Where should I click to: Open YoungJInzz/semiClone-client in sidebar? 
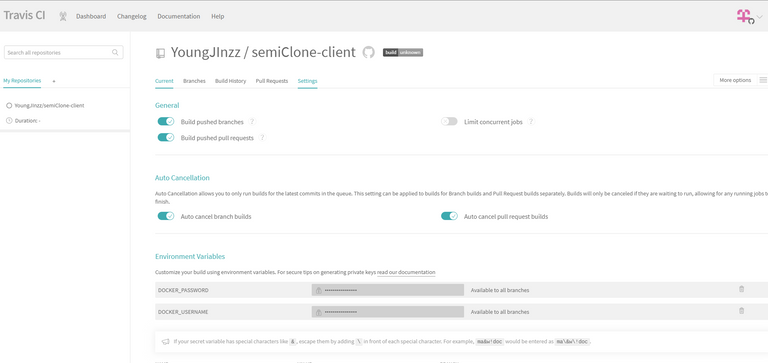point(49,105)
